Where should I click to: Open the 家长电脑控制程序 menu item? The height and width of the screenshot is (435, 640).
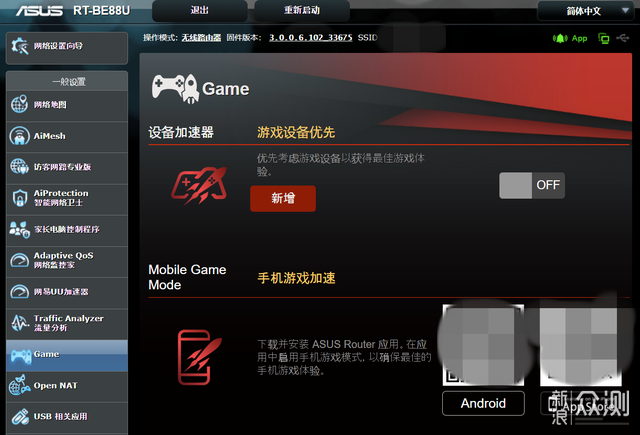point(67,230)
